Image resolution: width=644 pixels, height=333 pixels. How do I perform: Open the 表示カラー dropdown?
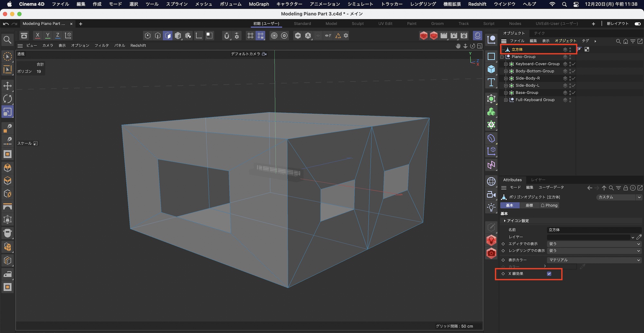[x=594, y=260]
